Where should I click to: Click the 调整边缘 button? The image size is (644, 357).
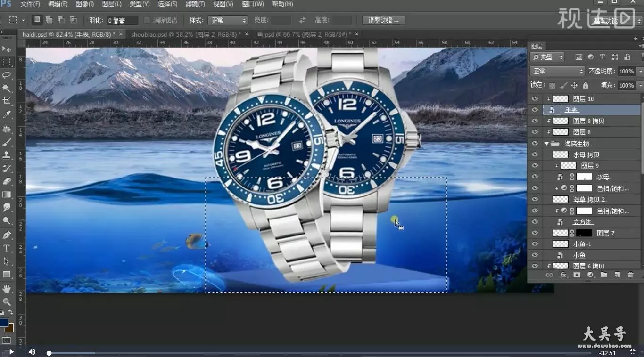click(x=384, y=20)
